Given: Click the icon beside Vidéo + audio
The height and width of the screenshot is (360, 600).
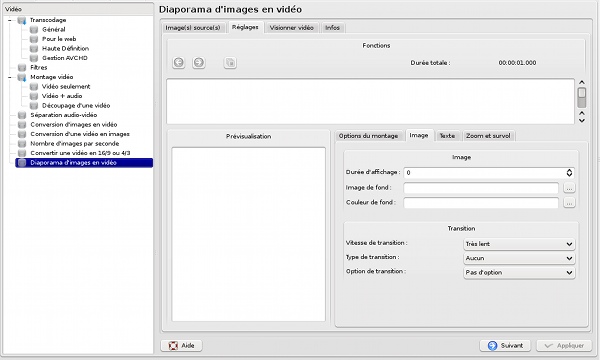Looking at the screenshot, I should 34,96.
